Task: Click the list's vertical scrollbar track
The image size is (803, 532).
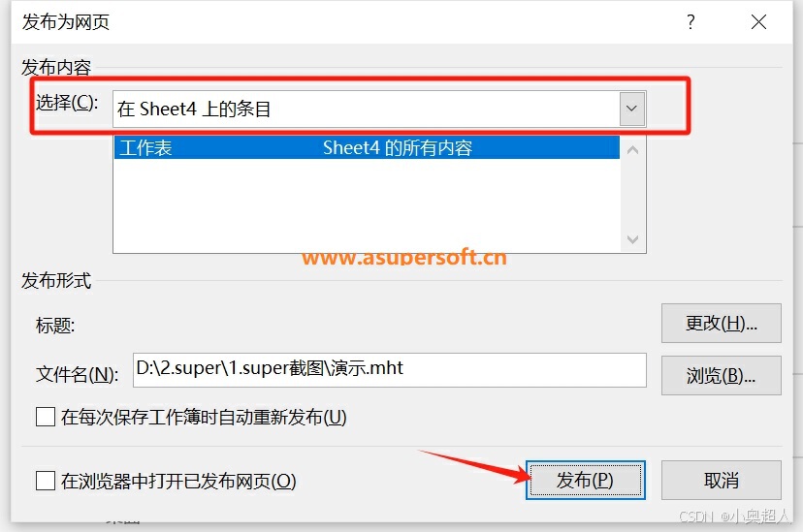Action: pos(633,195)
